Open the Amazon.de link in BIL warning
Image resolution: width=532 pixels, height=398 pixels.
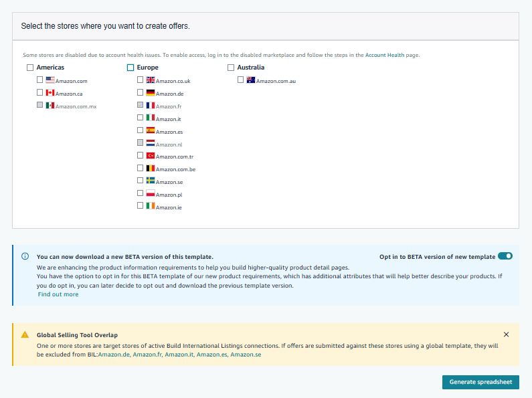coord(114,355)
